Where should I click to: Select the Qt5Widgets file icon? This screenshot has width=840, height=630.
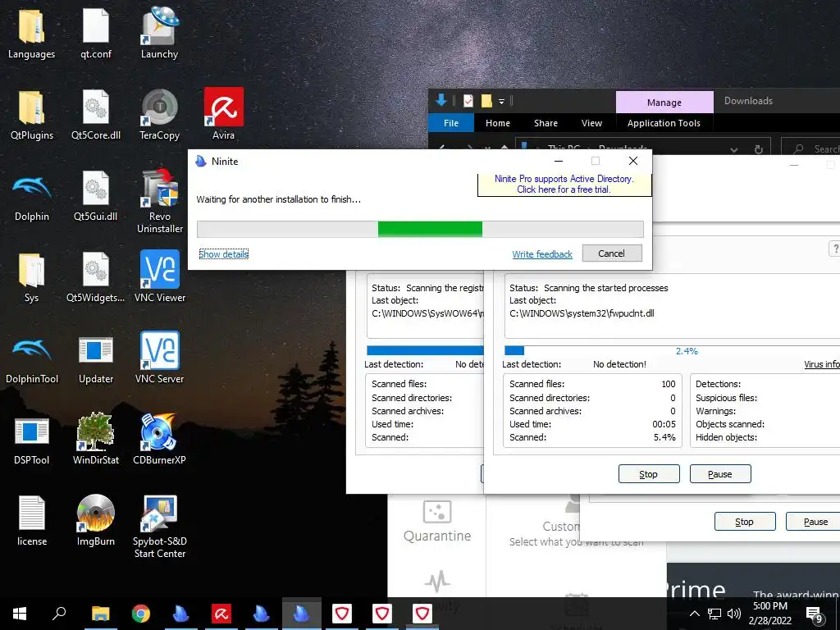tap(96, 277)
